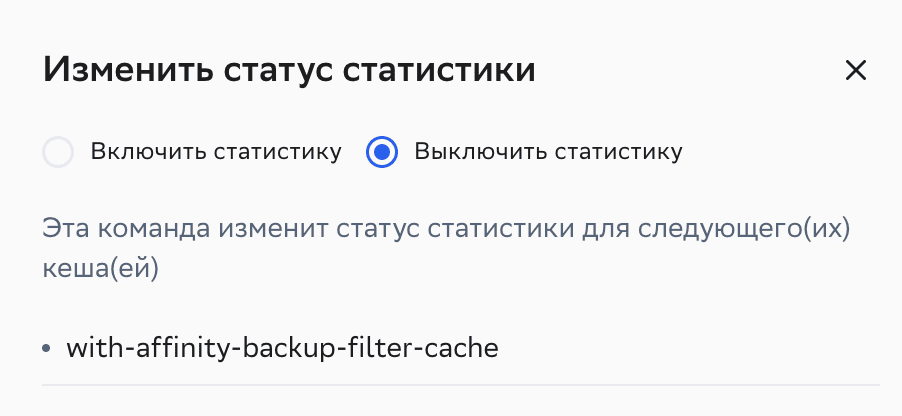Click the description line starting "Эта команда"
Viewport: 902px width, 416px height.
pyautogui.click(x=445, y=227)
